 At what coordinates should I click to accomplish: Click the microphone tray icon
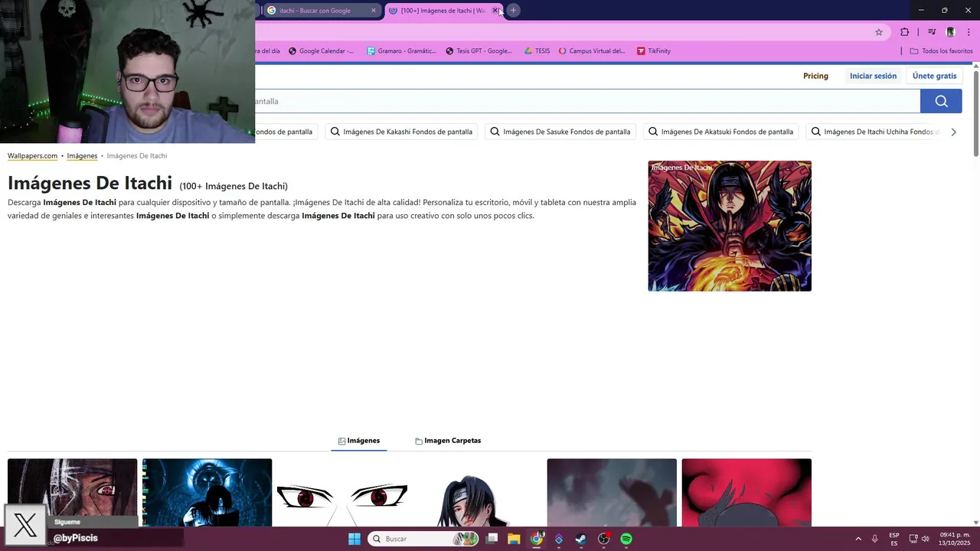click(875, 539)
